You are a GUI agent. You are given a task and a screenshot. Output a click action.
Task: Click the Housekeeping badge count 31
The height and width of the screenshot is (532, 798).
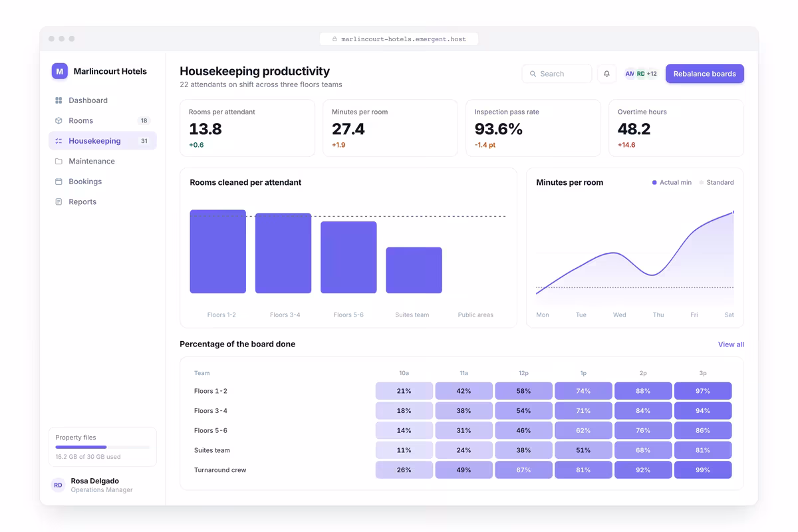pyautogui.click(x=144, y=141)
